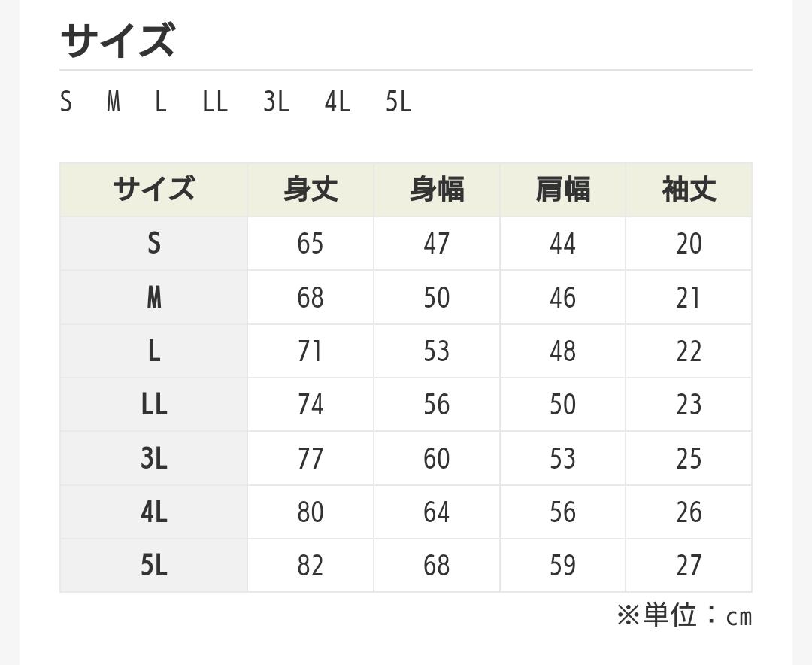Select the LL row label in the table
812x665 pixels.
pos(153,405)
